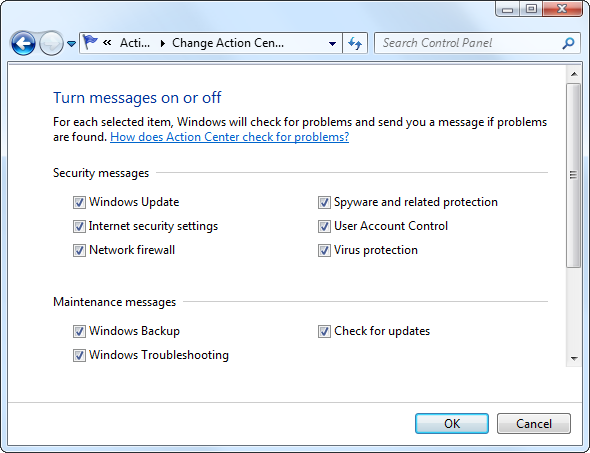Image resolution: width=590 pixels, height=453 pixels.
Task: Open the Acti... breadcrumb item
Action: 135,43
